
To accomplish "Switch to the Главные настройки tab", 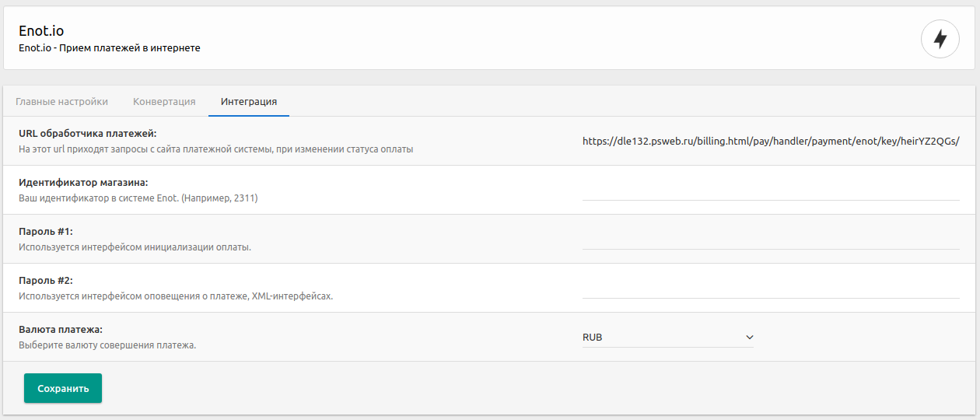I will click(61, 101).
